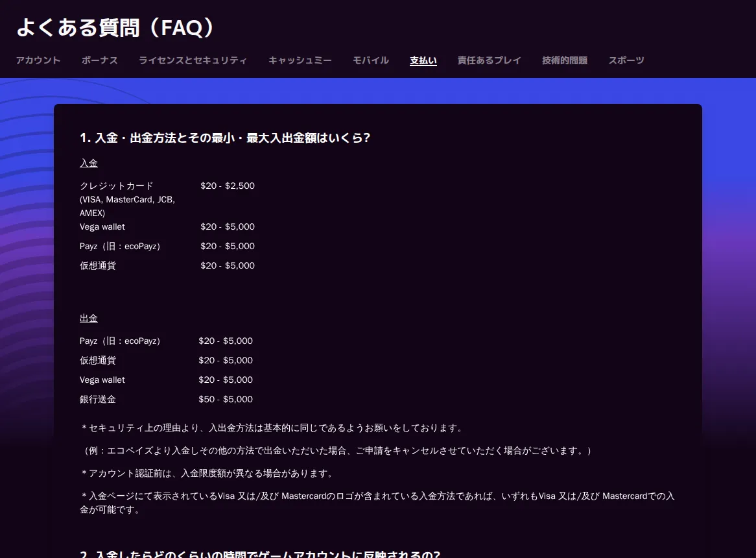Click question 1 heading about 入金・出金方法
Image resolution: width=756 pixels, height=558 pixels.
[225, 138]
